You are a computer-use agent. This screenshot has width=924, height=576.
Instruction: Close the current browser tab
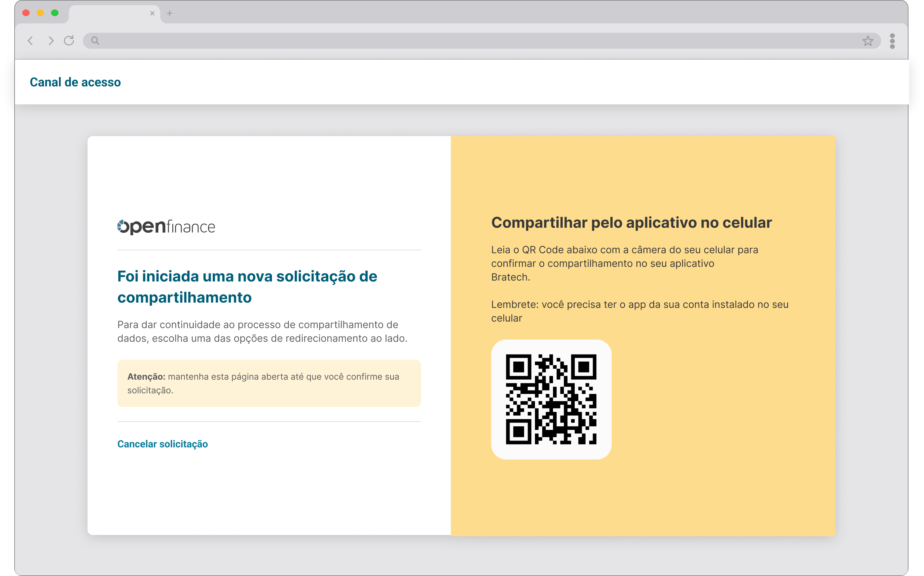coord(152,13)
